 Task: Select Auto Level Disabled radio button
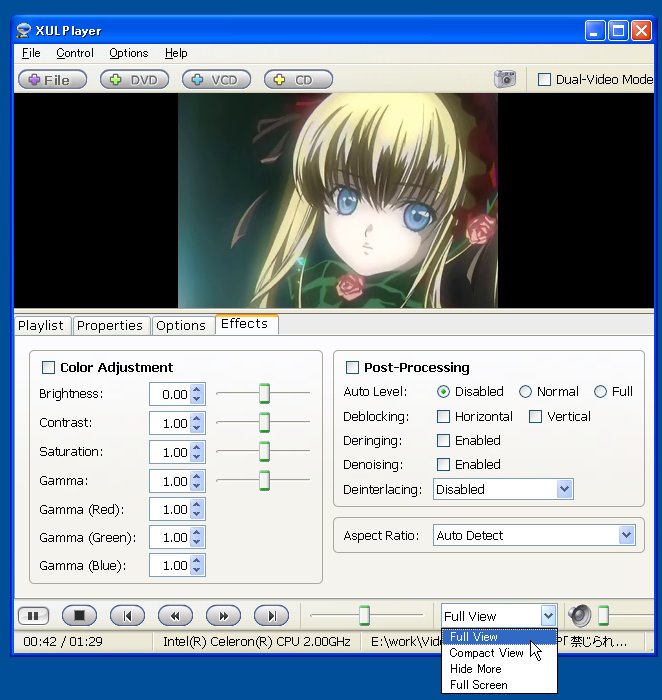click(443, 392)
